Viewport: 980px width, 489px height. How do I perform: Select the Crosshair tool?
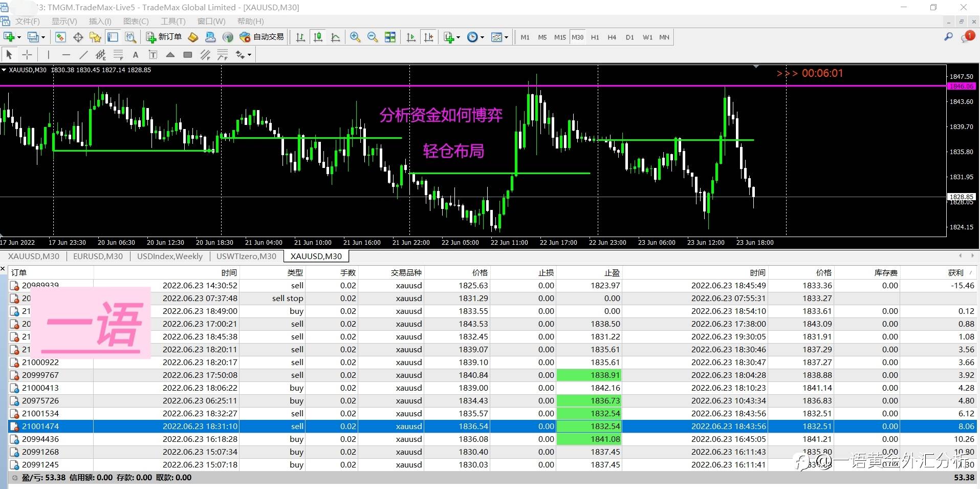(x=27, y=55)
